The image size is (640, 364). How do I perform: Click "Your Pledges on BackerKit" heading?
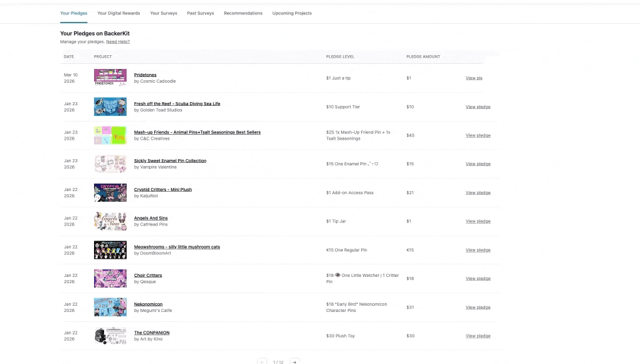point(95,33)
